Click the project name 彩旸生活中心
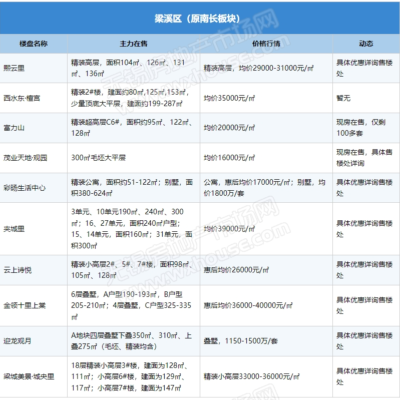 pos(24,188)
